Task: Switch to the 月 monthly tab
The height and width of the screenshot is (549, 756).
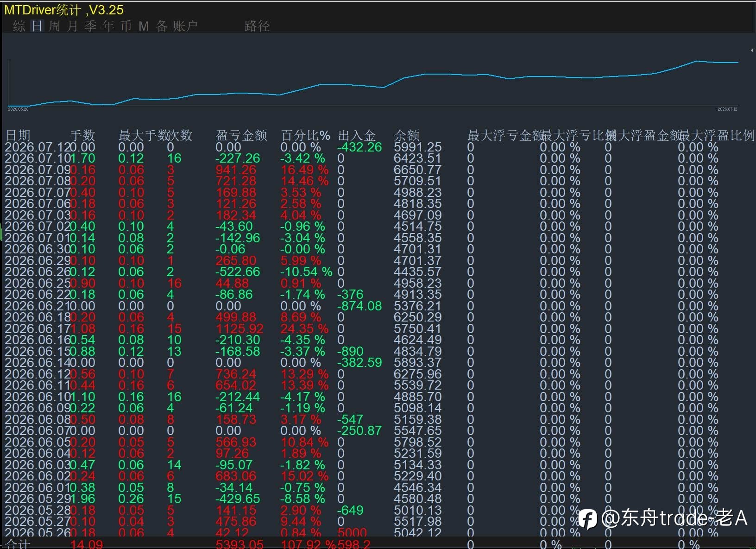Action: point(72,26)
